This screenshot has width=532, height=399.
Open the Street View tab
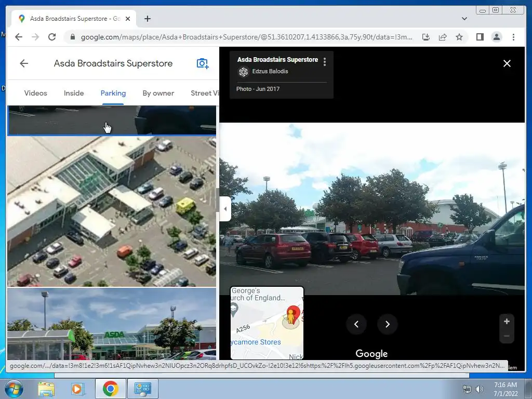(205, 93)
